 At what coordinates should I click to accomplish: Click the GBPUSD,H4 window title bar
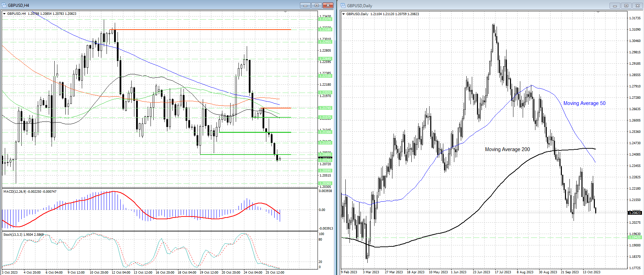click(155, 5)
